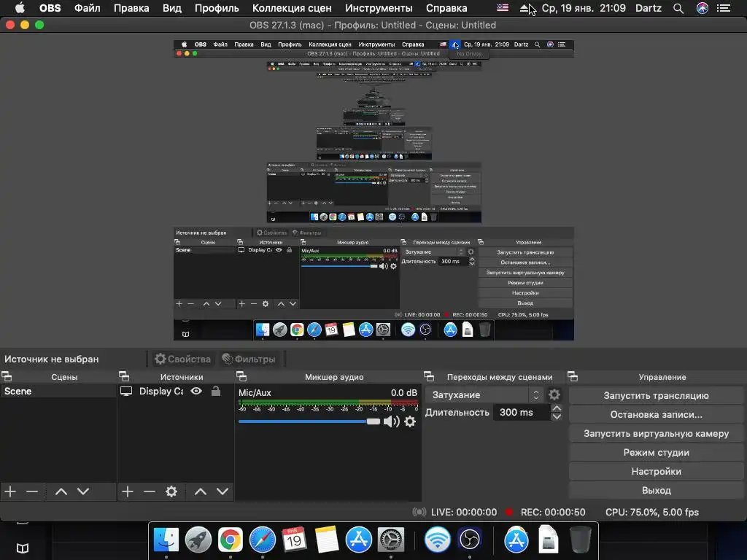
Task: Open the Apple menu
Action: (20, 8)
